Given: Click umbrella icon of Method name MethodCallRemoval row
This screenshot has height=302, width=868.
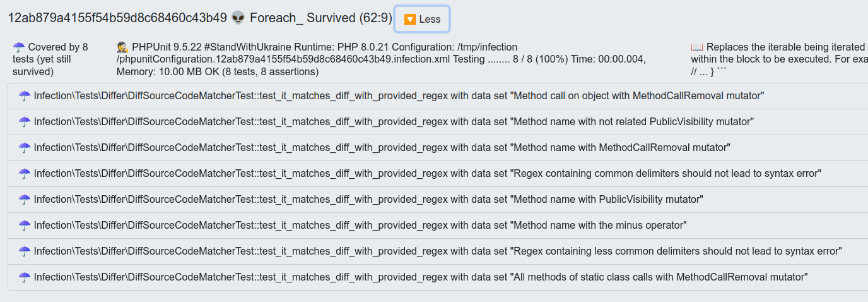Looking at the screenshot, I should [x=25, y=147].
